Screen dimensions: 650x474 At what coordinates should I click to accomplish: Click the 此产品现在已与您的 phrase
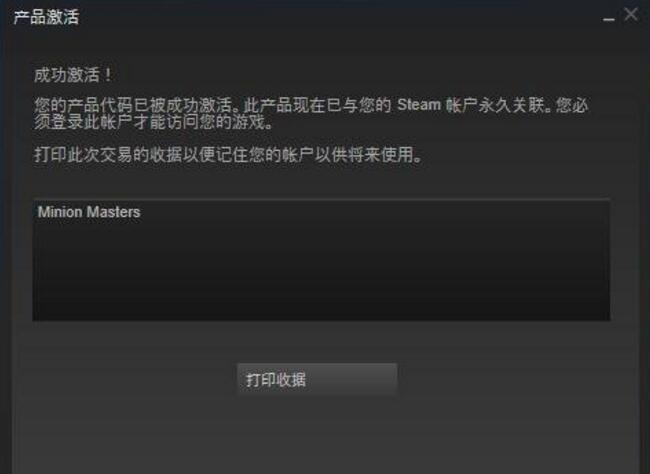point(318,105)
